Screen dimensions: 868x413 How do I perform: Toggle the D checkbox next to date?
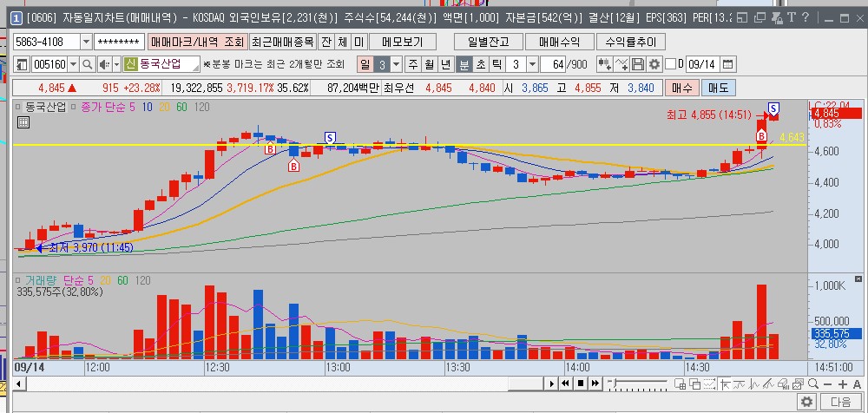pos(671,64)
